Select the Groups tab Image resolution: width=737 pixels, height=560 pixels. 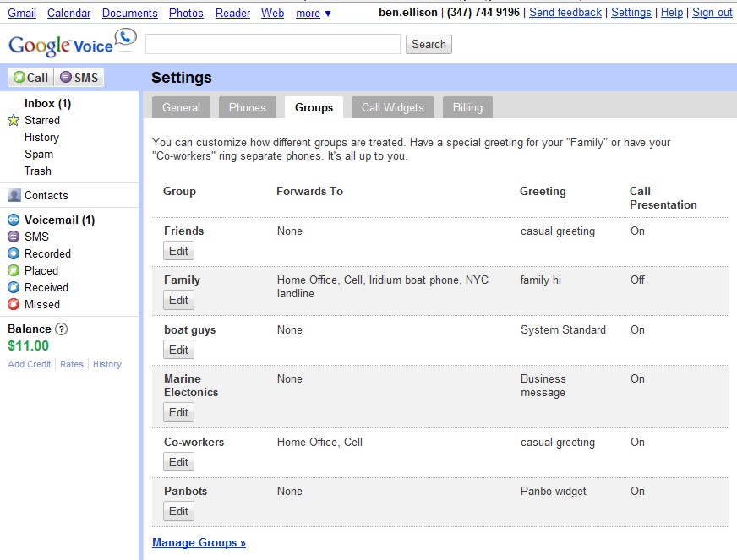pyautogui.click(x=314, y=107)
